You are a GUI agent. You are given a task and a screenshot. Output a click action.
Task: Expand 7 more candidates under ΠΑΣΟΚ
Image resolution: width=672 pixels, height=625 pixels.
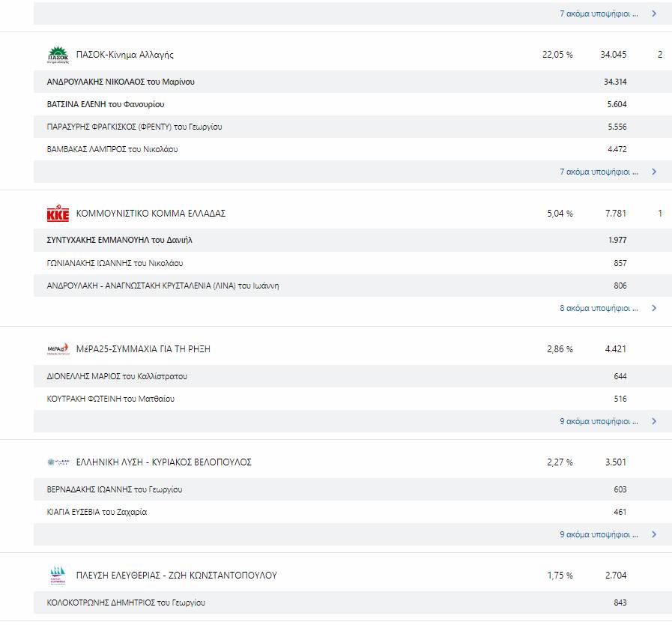(x=599, y=172)
